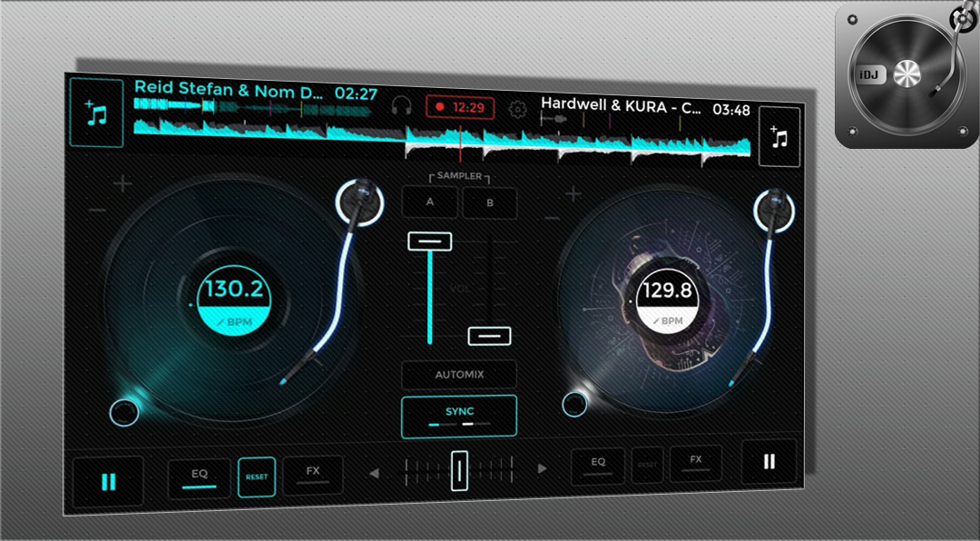Pause the left deck track
This screenshot has width=980, height=541.
pyautogui.click(x=108, y=482)
